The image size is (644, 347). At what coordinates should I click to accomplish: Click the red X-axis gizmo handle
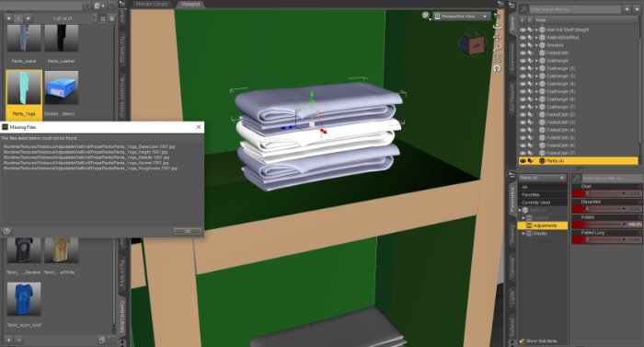[323, 131]
